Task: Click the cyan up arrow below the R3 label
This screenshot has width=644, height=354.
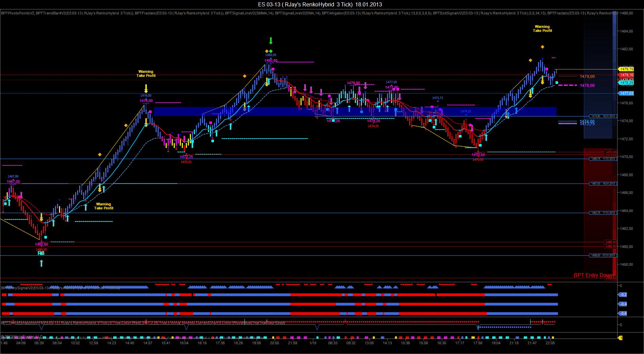Action: pos(41,263)
